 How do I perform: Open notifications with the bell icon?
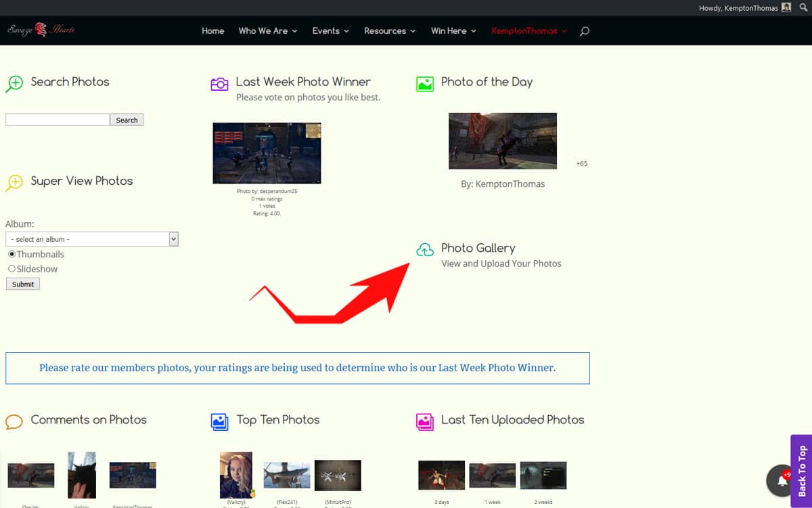coord(782,481)
